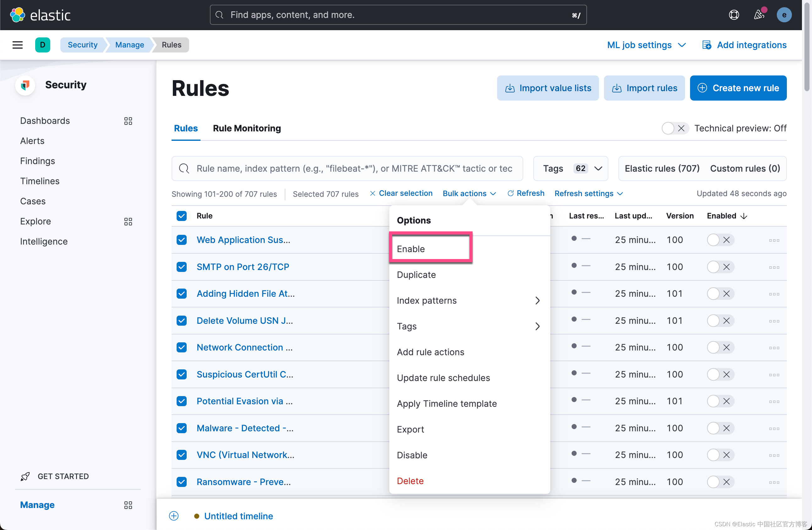812x530 pixels.
Task: Click the Clear selection link
Action: point(401,194)
